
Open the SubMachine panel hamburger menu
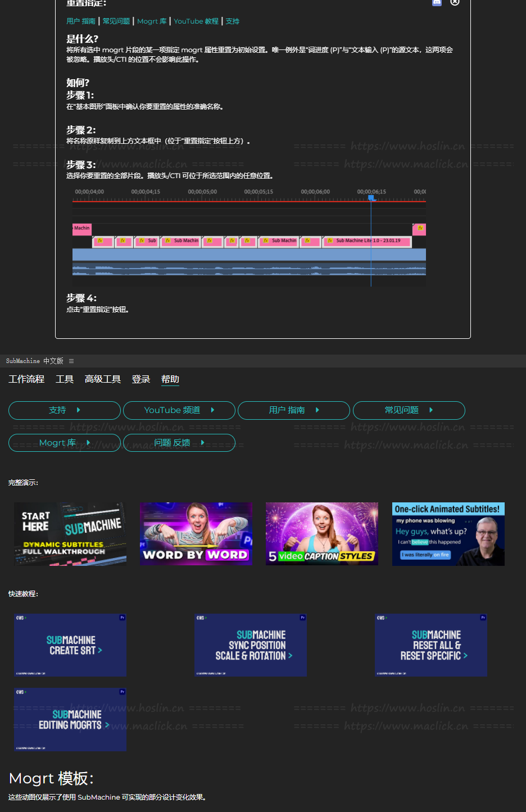[x=71, y=361]
